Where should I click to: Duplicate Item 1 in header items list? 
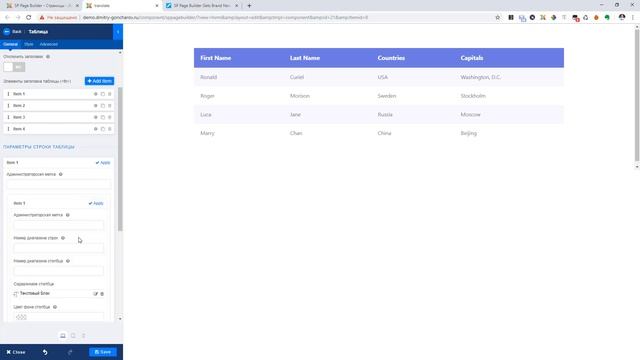pos(103,94)
